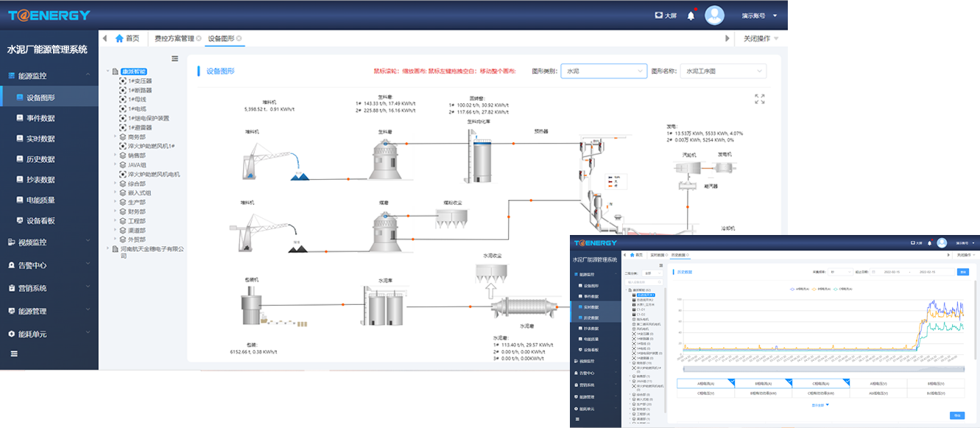Open 历史数据 in main sidebar
This screenshot has width=980, height=428.
(49, 159)
